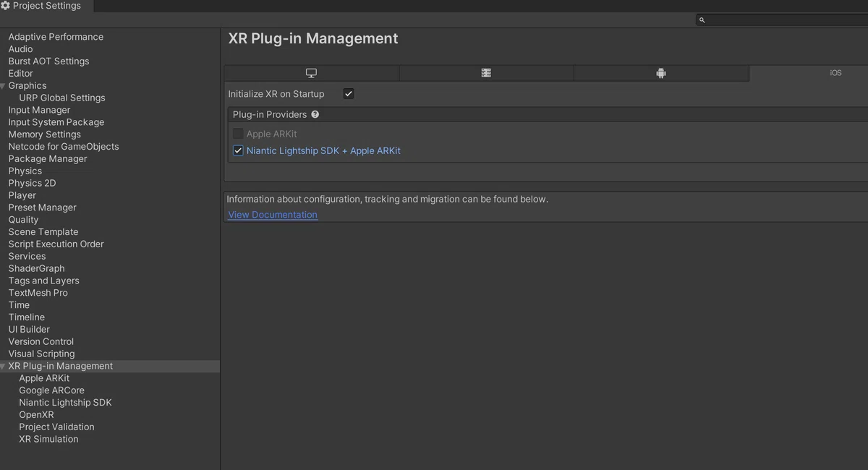Collapse the XR Plug-in Management arrow
Screen dimensions: 868x470
4,367
